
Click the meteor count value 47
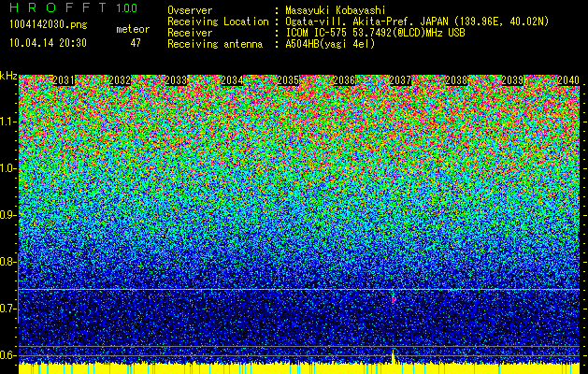tap(136, 43)
